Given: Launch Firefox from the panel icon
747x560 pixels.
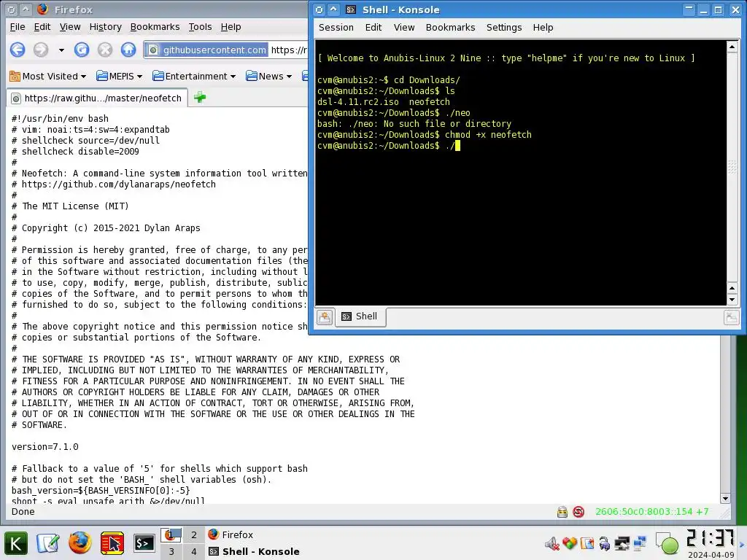Looking at the screenshot, I should pos(80,543).
